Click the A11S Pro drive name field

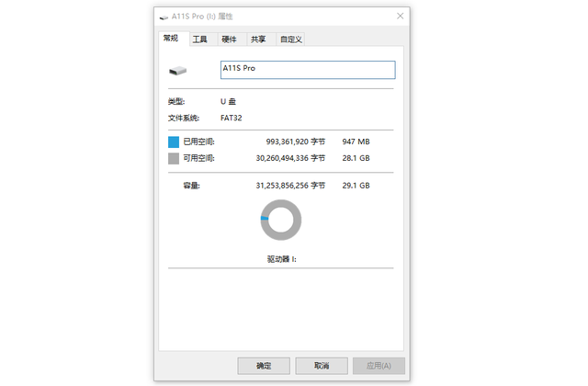click(307, 70)
